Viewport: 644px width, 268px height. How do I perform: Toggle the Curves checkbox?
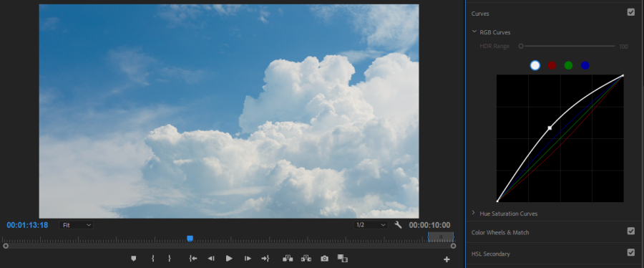(x=631, y=12)
